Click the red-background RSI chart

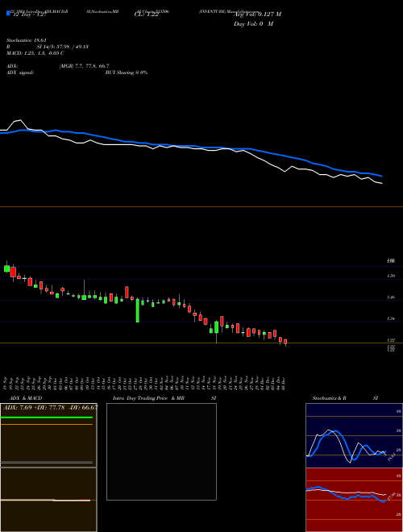[355, 500]
